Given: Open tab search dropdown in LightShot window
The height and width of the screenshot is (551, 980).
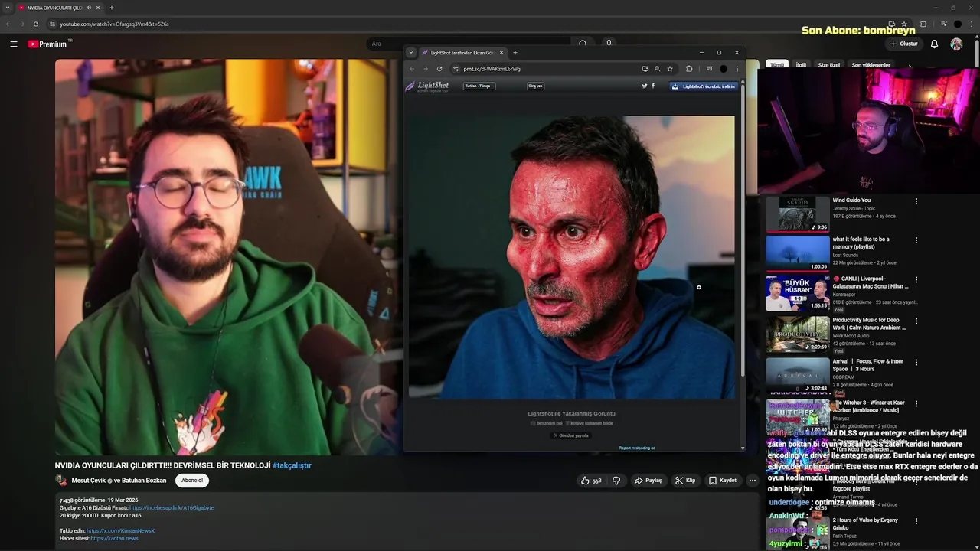Looking at the screenshot, I should point(411,53).
